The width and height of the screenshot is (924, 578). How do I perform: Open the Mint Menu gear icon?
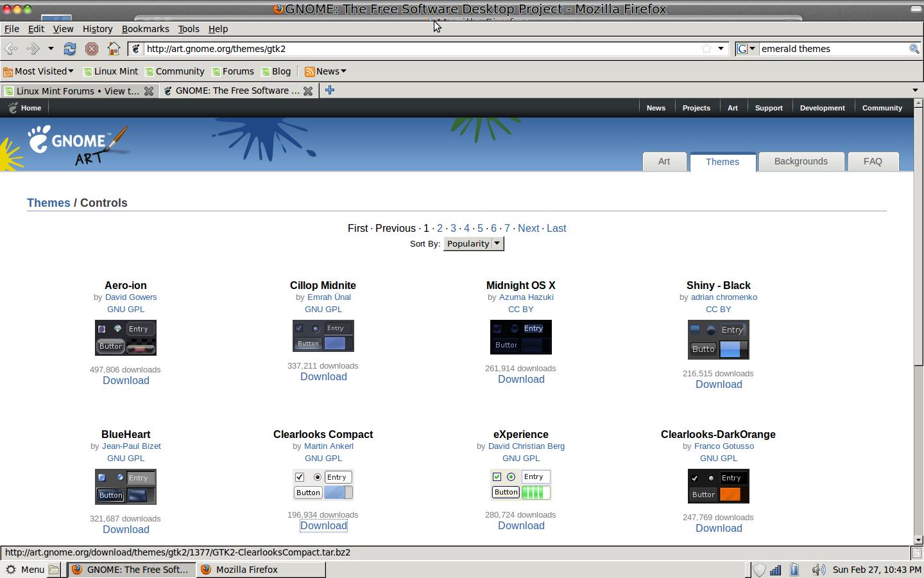pyautogui.click(x=11, y=570)
